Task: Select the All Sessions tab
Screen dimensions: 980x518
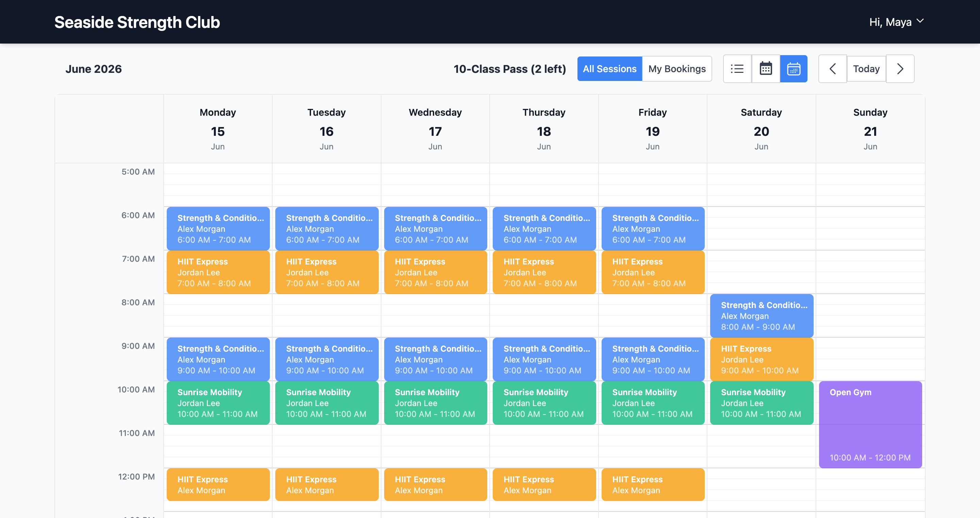Action: click(x=609, y=69)
